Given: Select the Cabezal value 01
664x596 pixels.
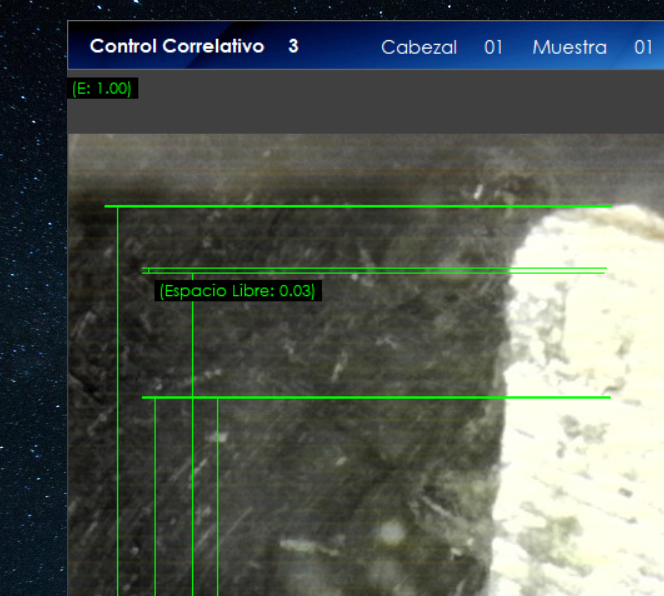Looking at the screenshot, I should [x=493, y=47].
